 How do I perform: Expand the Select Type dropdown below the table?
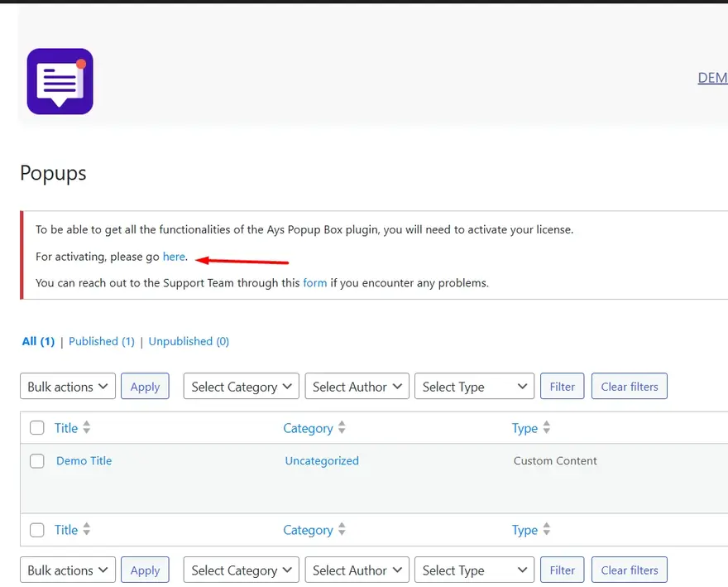click(474, 570)
